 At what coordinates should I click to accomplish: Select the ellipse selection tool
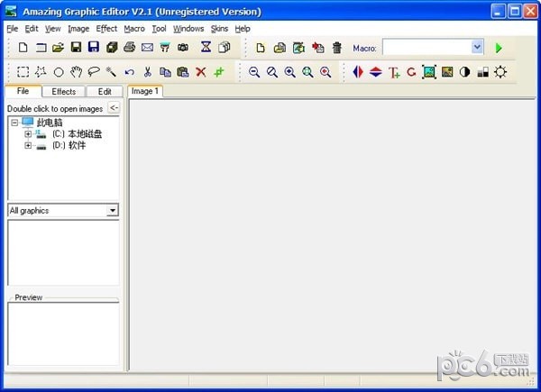click(59, 72)
